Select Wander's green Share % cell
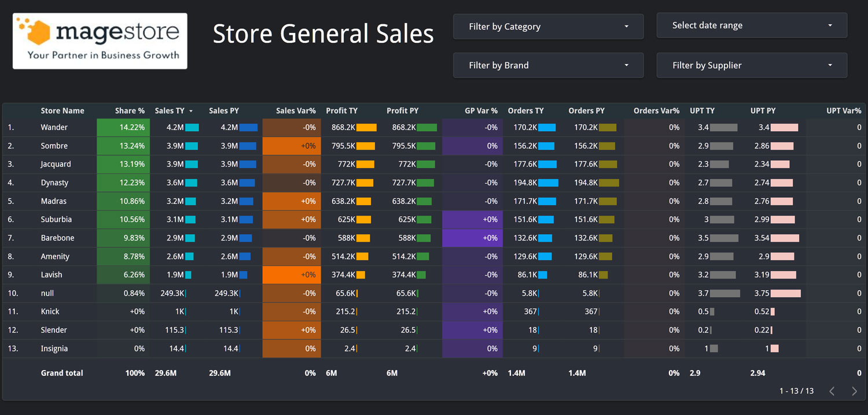Screen dimensions: 868x415 (x=123, y=128)
